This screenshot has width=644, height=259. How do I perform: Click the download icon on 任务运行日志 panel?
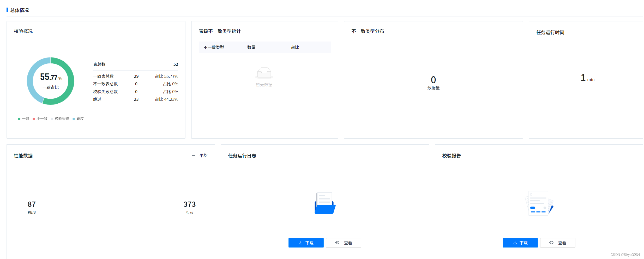click(x=300, y=243)
